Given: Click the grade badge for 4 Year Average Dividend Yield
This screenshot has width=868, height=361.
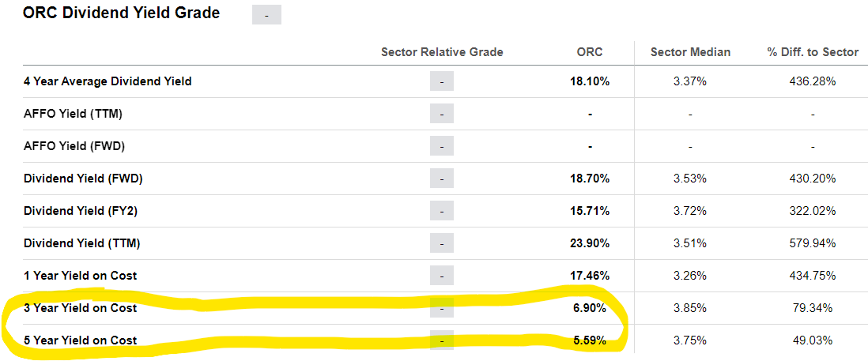Looking at the screenshot, I should (x=442, y=81).
